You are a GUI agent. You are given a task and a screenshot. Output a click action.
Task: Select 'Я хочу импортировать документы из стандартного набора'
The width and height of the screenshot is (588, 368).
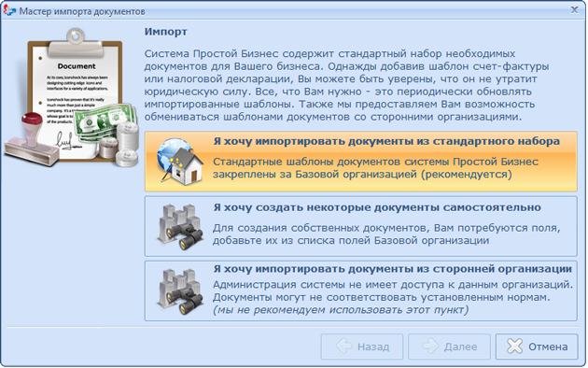coord(361,162)
